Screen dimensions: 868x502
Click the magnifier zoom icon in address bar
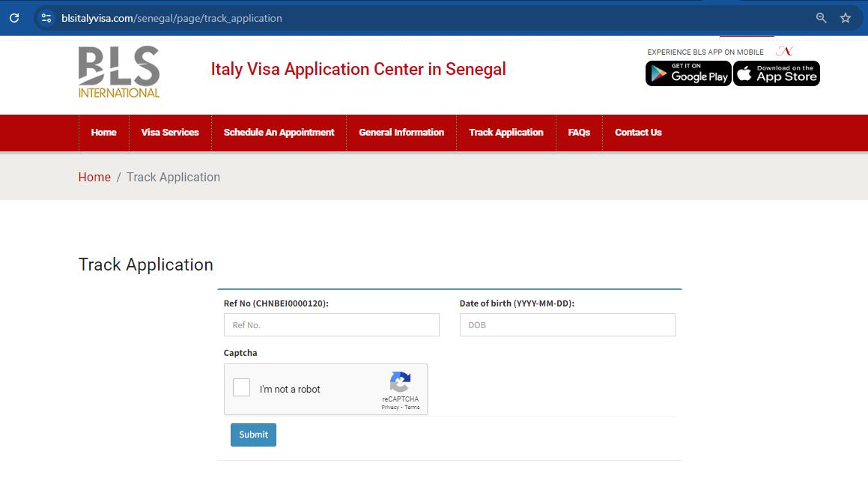(x=821, y=17)
